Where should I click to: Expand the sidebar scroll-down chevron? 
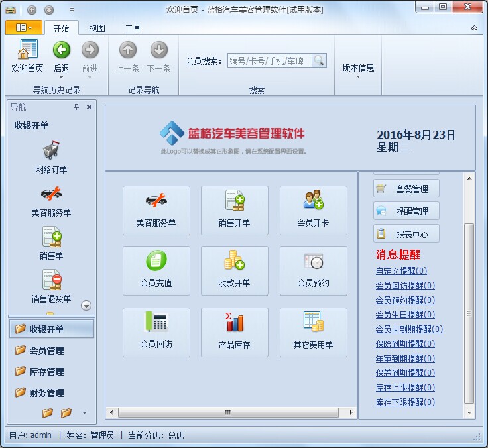point(86,306)
